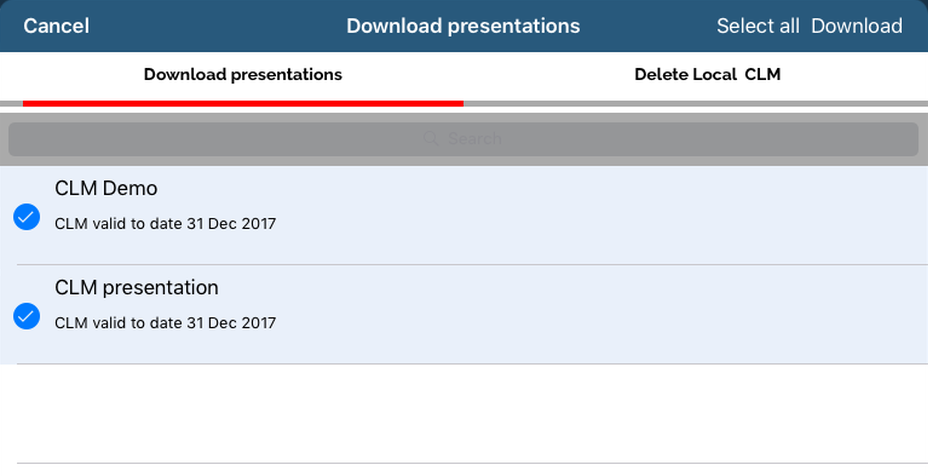Tap Cancel in the navigation bar
Image resolution: width=928 pixels, height=476 pixels.
tap(56, 26)
